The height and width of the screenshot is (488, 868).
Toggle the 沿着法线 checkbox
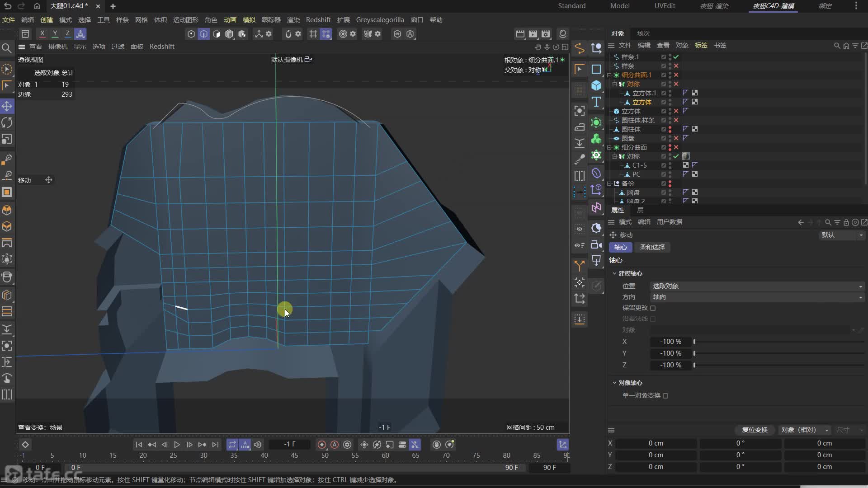coord(653,319)
